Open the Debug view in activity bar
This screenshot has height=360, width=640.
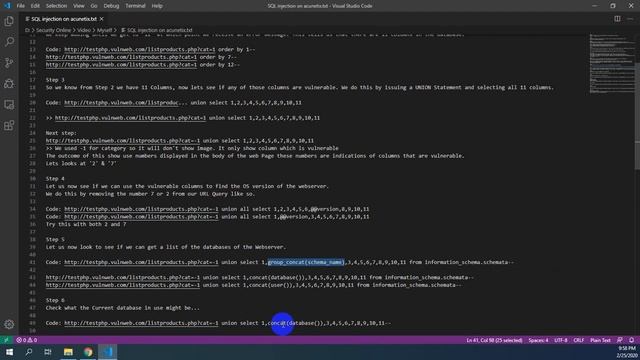point(9,83)
